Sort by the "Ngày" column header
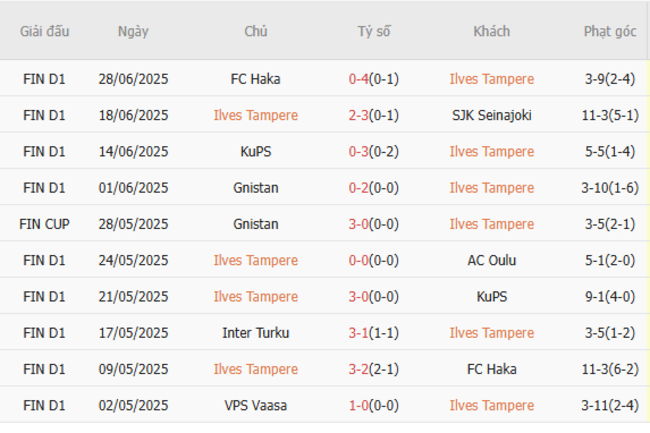This screenshot has width=650, height=433. tap(133, 31)
